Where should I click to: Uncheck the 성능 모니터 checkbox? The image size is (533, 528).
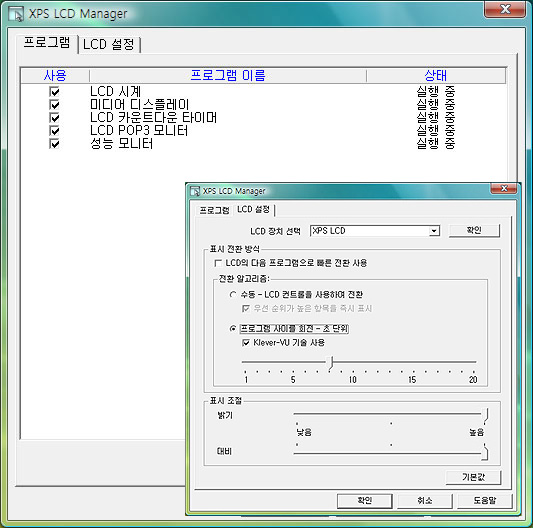click(x=54, y=143)
